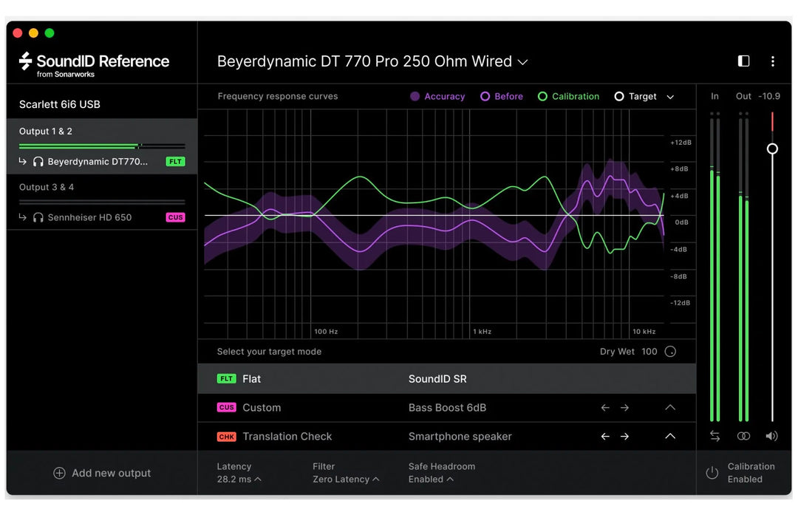Toggle the Calibration curve visibility

pos(568,96)
